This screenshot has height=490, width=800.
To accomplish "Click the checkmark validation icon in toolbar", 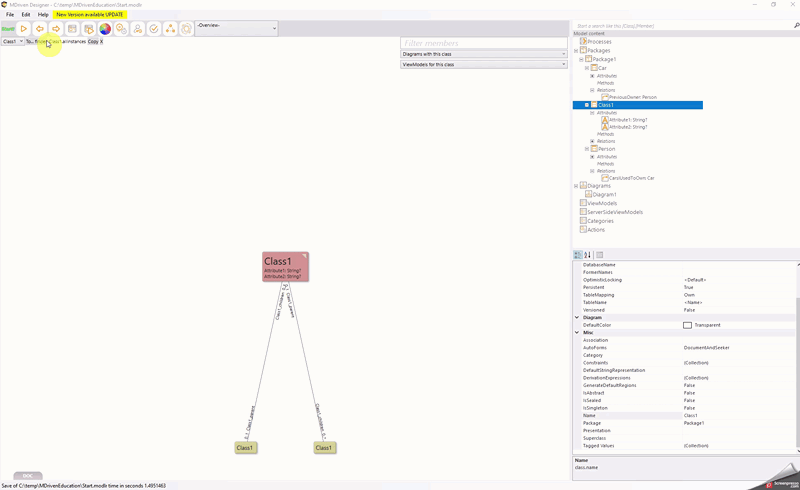I will 154,29.
